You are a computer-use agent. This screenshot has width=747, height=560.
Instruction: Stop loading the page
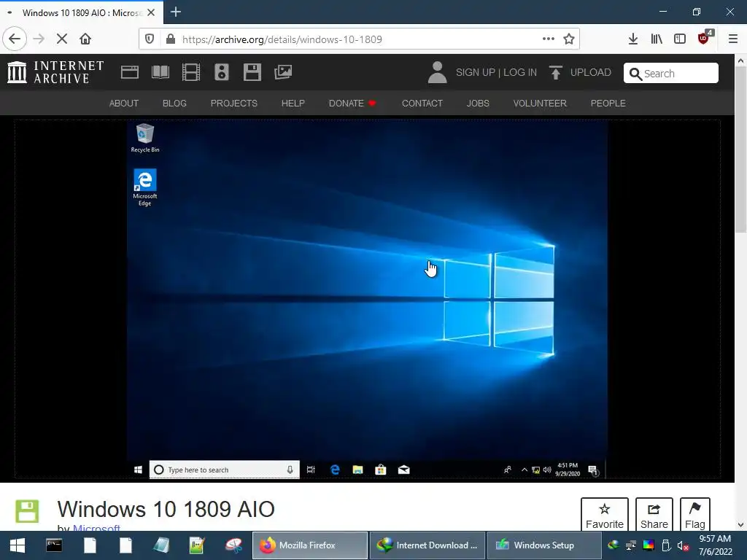point(62,39)
